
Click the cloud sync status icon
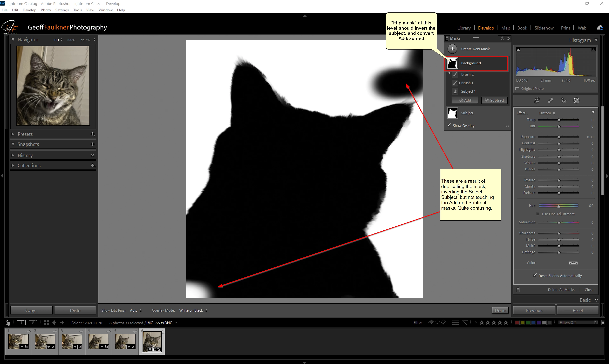600,28
